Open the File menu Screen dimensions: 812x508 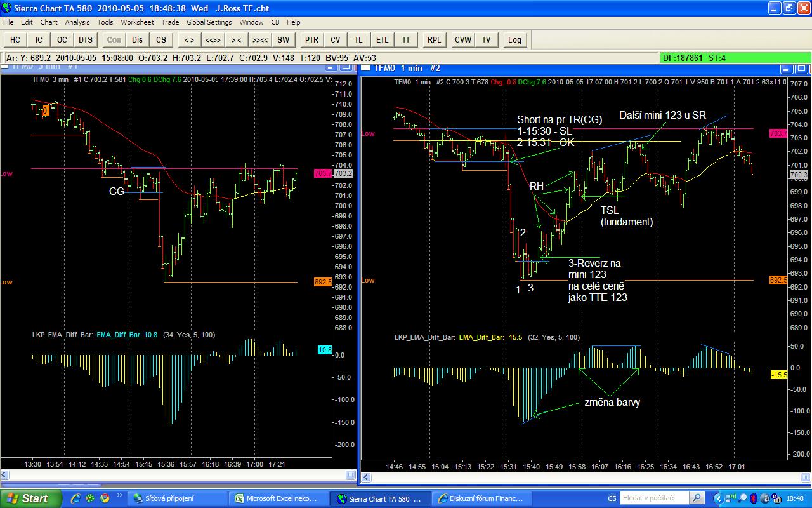tap(8, 22)
